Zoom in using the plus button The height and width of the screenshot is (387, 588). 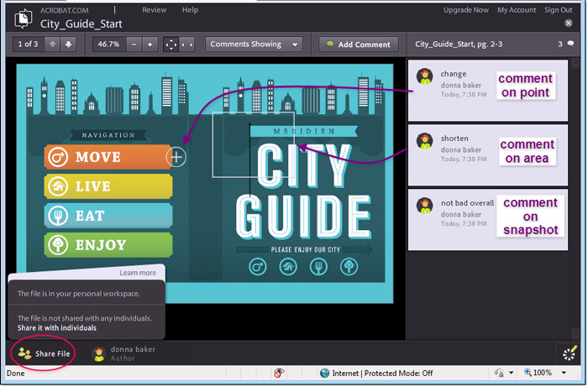tap(150, 44)
